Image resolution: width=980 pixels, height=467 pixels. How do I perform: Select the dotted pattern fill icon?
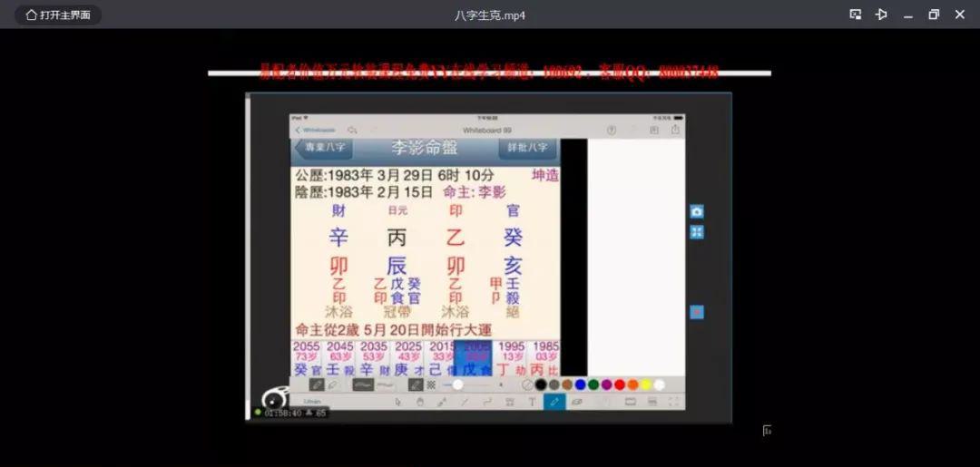click(431, 384)
